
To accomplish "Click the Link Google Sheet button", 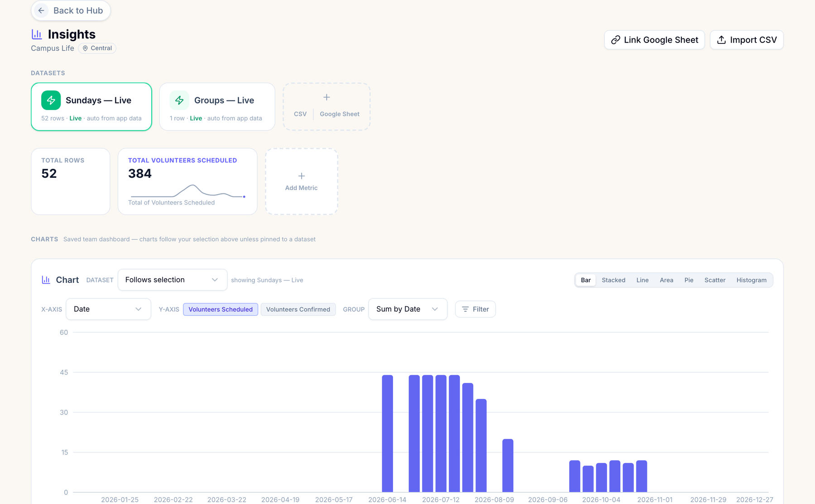I will 654,40.
